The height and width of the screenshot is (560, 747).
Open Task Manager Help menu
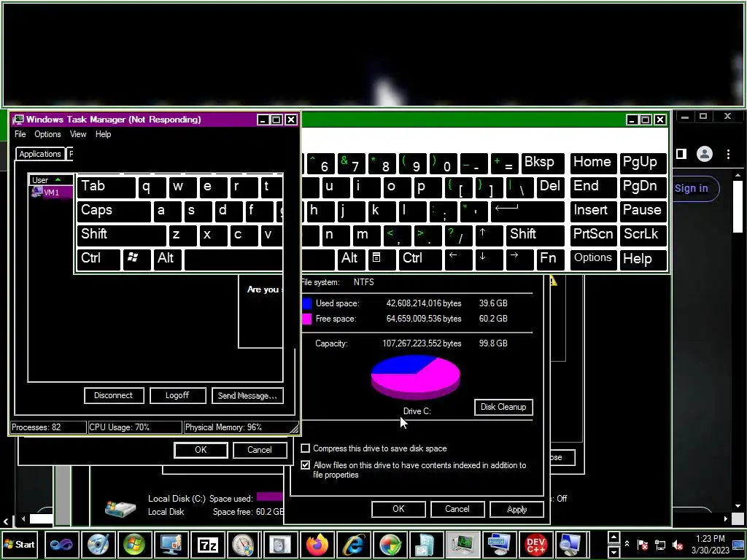pyautogui.click(x=103, y=134)
